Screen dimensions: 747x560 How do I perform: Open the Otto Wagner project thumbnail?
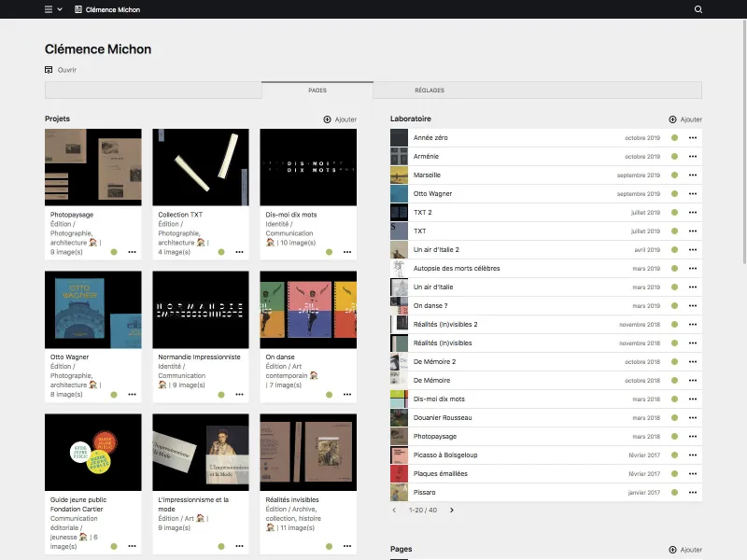(x=93, y=308)
